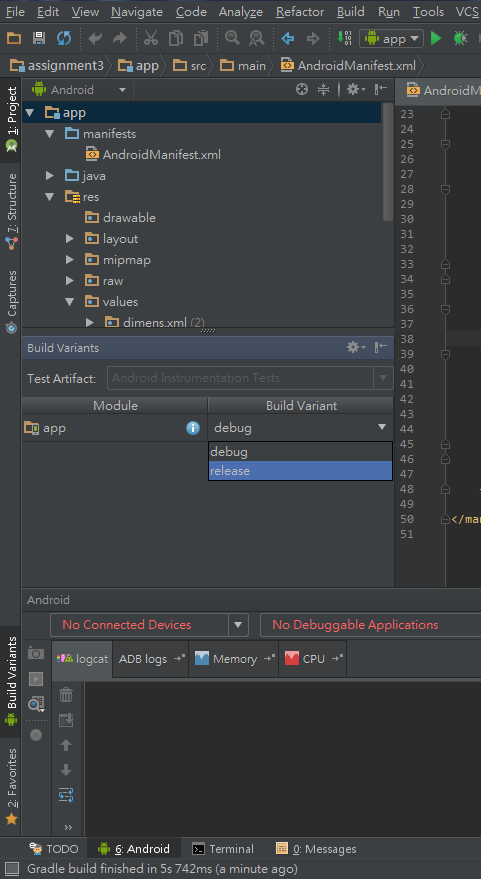This screenshot has width=481, height=879.
Task: Switch to the CPU tab
Action: tap(313, 659)
